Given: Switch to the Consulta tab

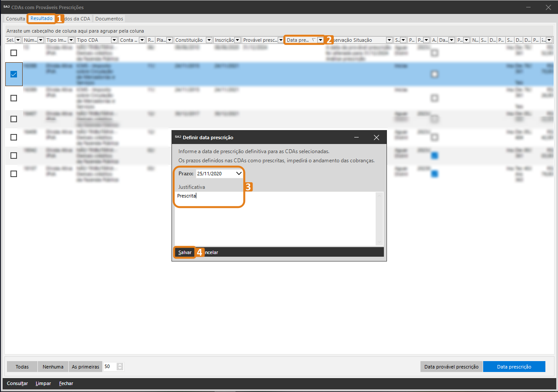Looking at the screenshot, I should (x=15, y=19).
